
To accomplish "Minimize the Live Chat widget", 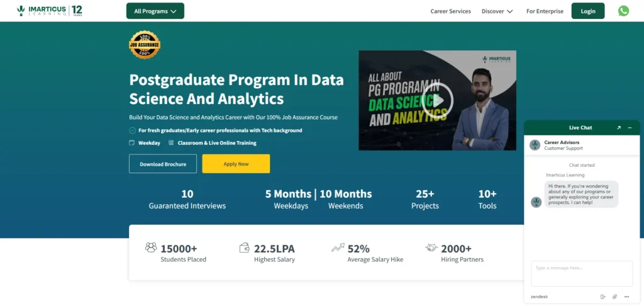I will coord(630,128).
